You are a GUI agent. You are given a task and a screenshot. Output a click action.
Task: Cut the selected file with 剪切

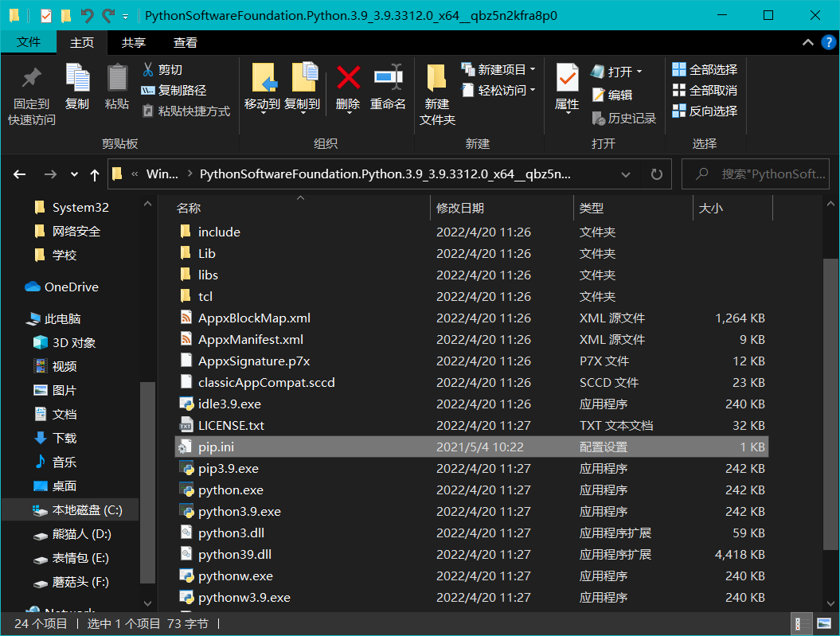(162, 69)
